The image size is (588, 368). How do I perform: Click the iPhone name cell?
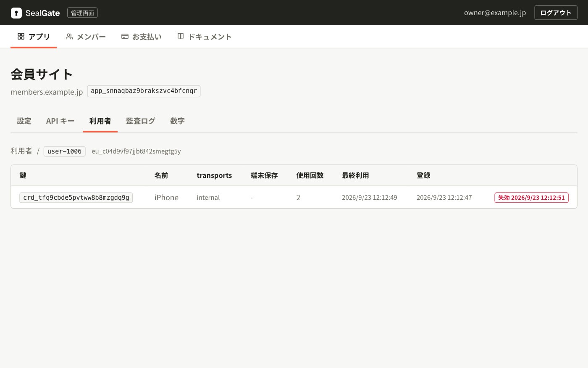(x=166, y=198)
